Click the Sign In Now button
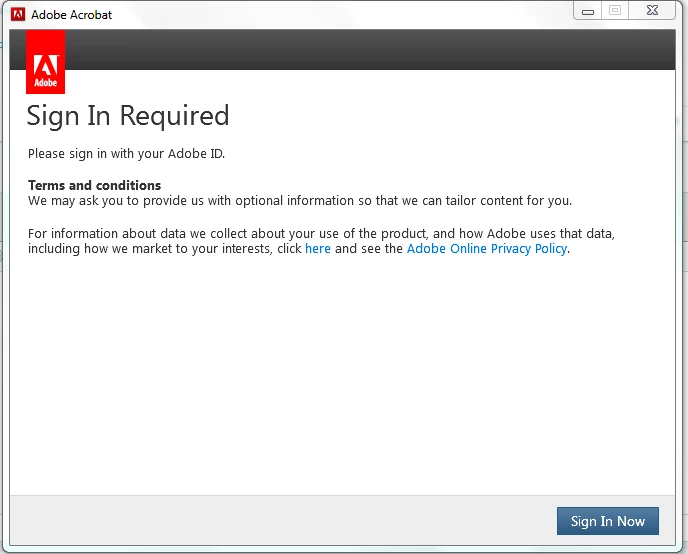This screenshot has height=554, width=688. pyautogui.click(x=608, y=521)
